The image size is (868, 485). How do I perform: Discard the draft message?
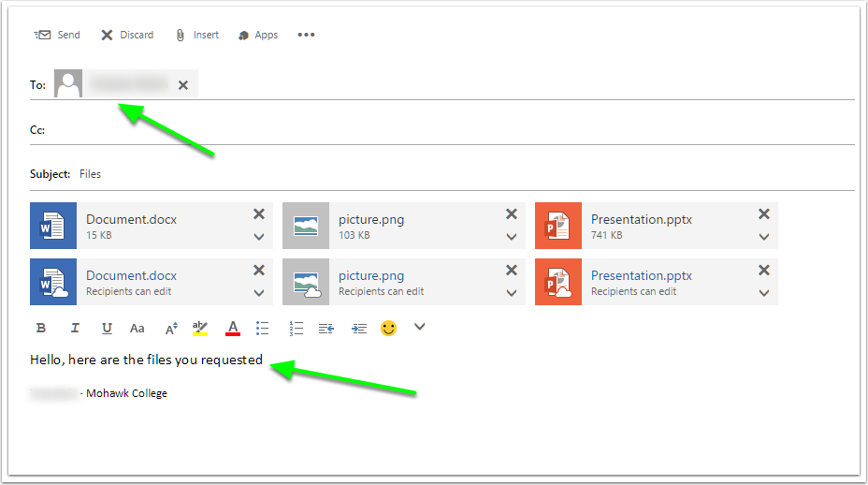[127, 35]
